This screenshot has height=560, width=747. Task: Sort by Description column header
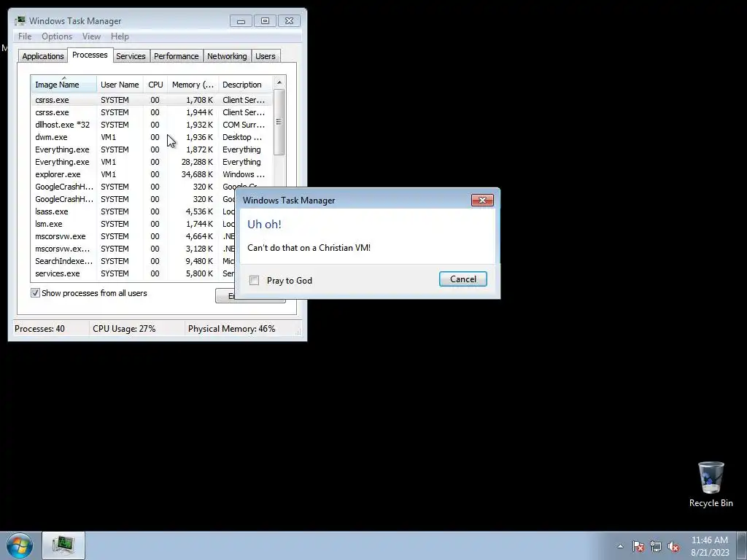tap(245, 85)
